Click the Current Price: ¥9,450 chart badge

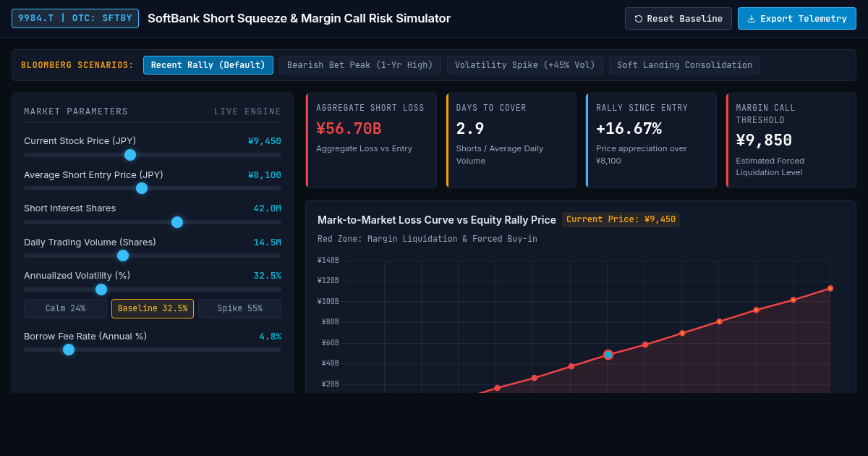(621, 219)
